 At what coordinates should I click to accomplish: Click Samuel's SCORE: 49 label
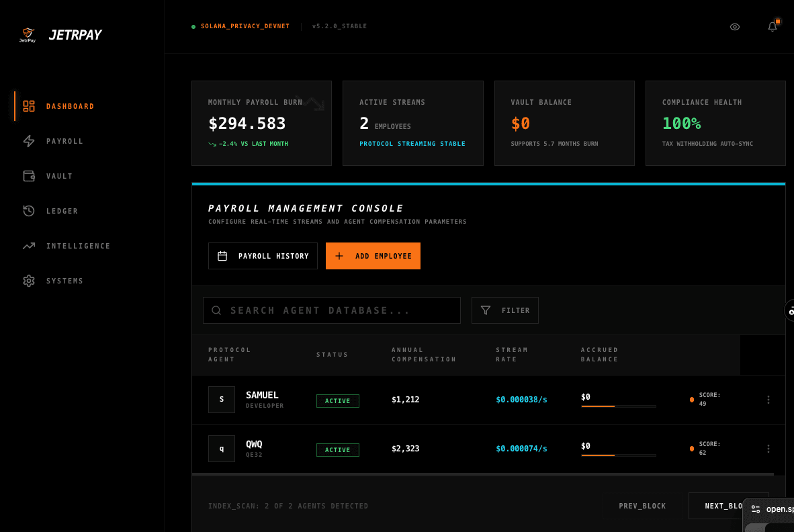[x=709, y=400]
